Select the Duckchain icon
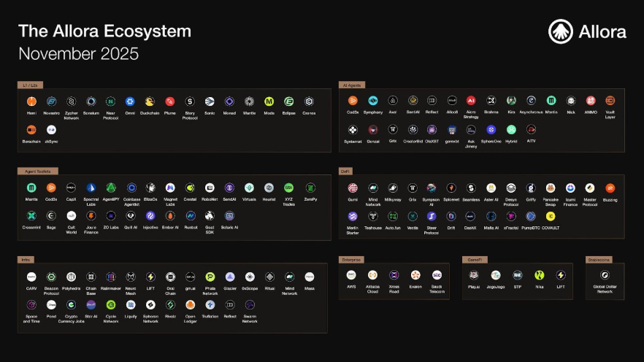 click(x=150, y=101)
